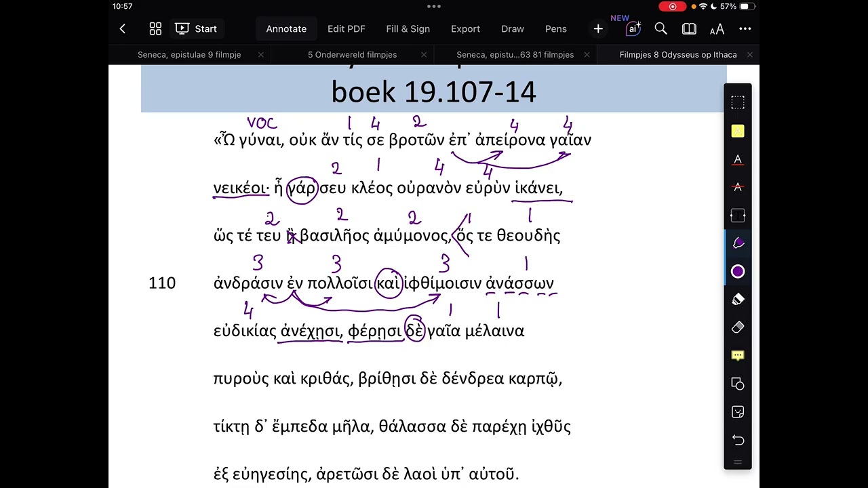Open the Edit PDF tab
Screen dimensions: 868x488
click(x=347, y=28)
